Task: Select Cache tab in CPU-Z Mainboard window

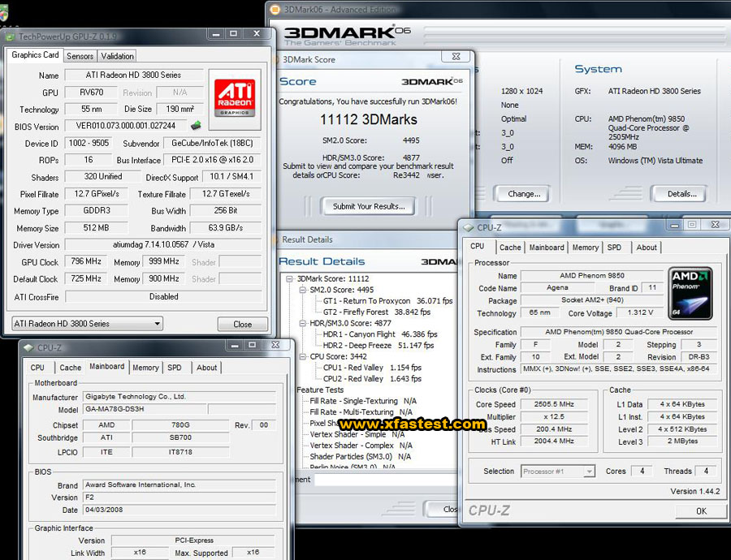Action: point(70,368)
